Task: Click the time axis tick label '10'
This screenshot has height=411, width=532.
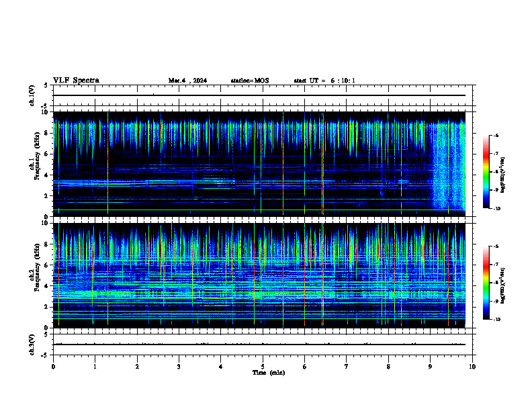Action: [x=472, y=367]
